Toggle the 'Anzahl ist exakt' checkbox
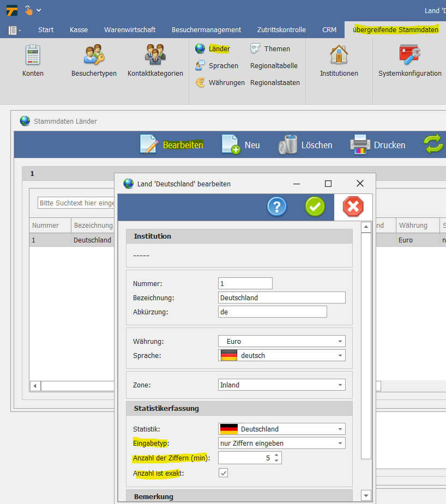This screenshot has width=446, height=504. [223, 473]
